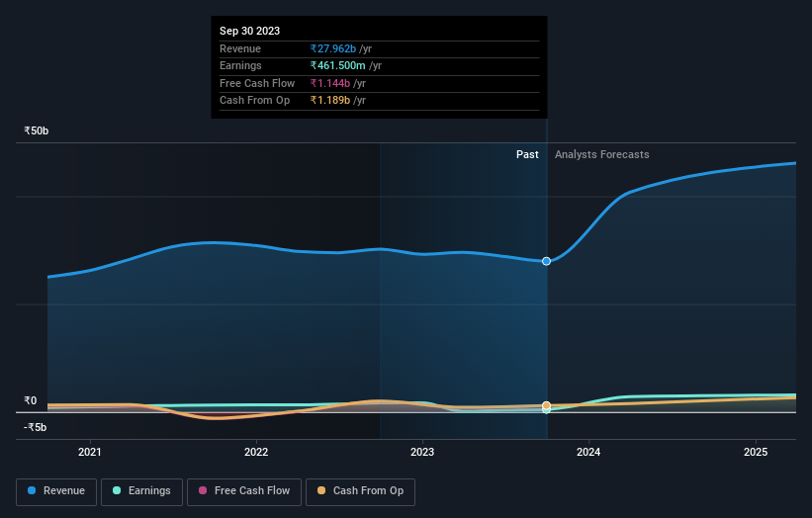Click the teal Earnings legend dot
This screenshot has height=518, width=812.
click(x=117, y=490)
